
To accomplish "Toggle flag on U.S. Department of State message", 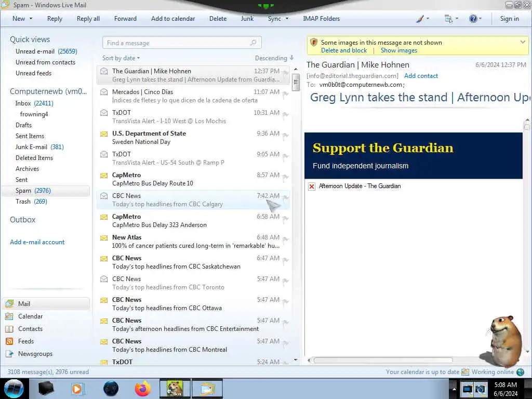I will 286,136.
